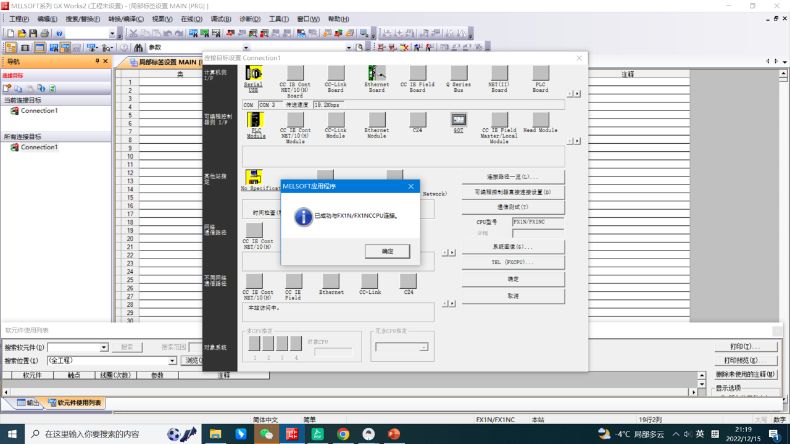Open the other-station CPU specification dropdown

tap(424, 347)
